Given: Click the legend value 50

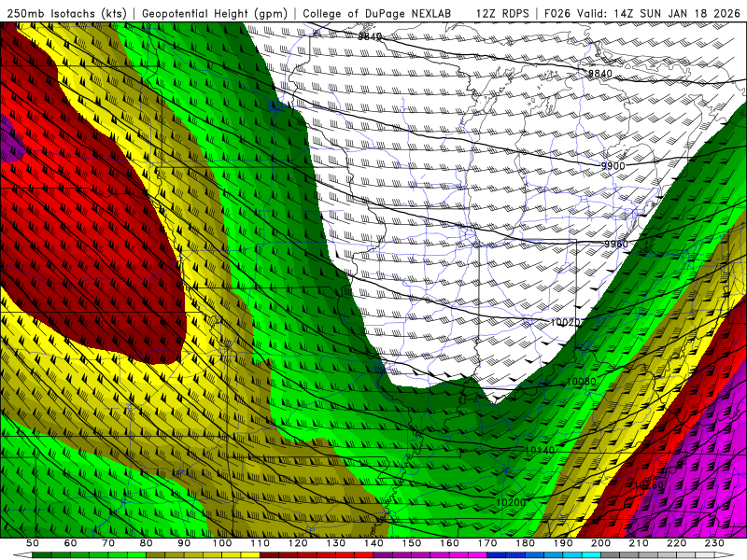Looking at the screenshot, I should (x=32, y=543).
